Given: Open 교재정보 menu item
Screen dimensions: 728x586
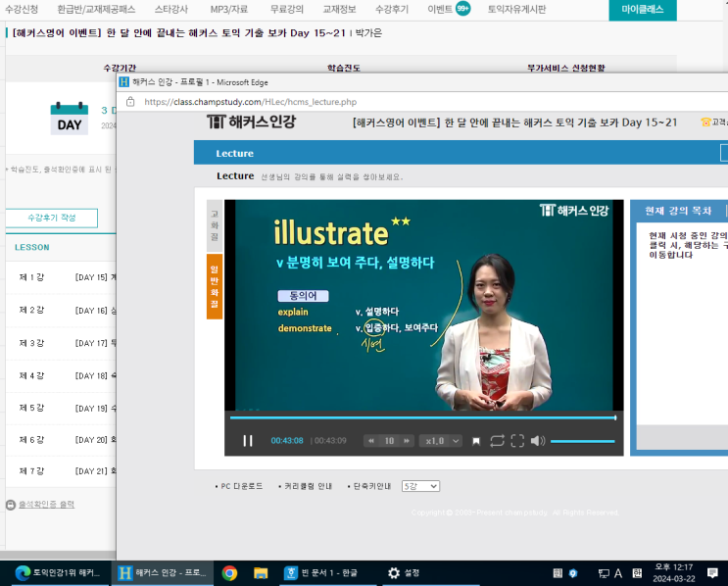Looking at the screenshot, I should (339, 9).
